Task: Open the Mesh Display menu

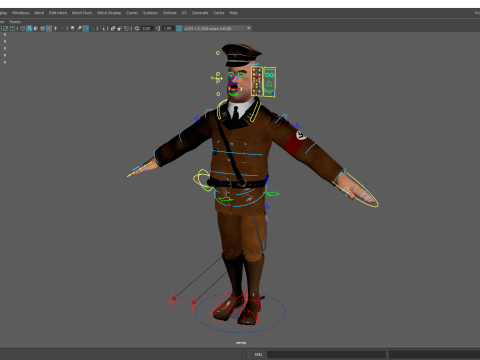Action: click(x=109, y=13)
